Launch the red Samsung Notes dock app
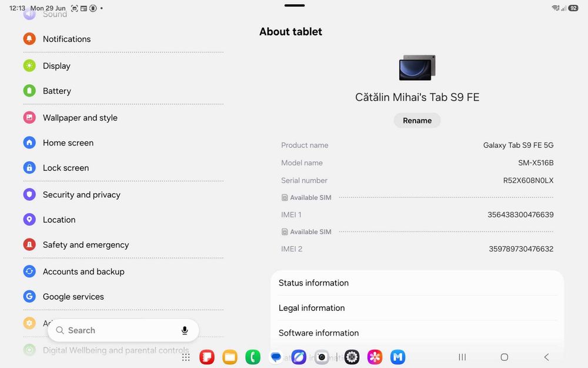This screenshot has height=368, width=588. pyautogui.click(x=207, y=357)
